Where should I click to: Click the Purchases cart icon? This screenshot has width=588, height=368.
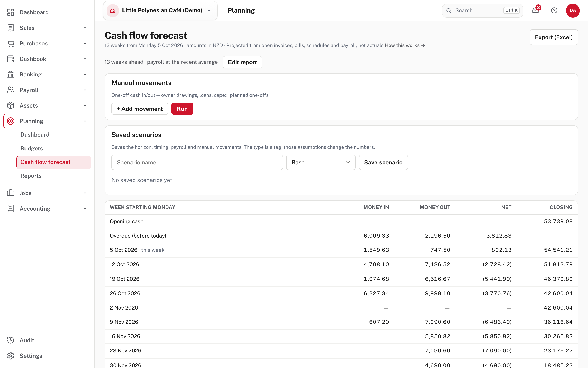click(10, 43)
